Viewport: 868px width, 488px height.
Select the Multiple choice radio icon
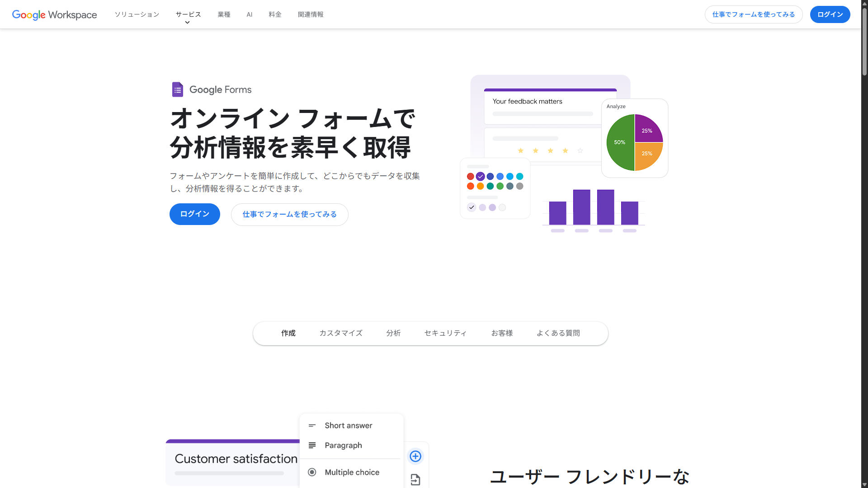312,472
